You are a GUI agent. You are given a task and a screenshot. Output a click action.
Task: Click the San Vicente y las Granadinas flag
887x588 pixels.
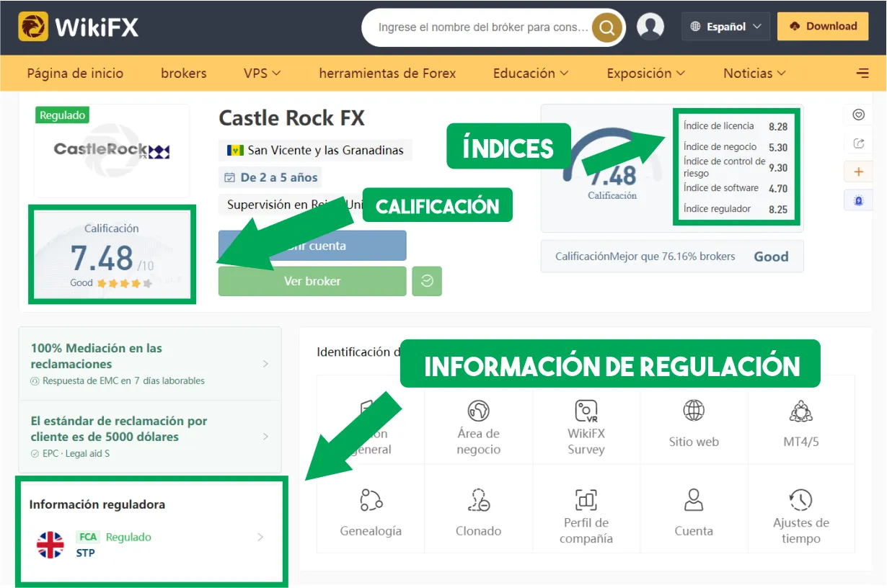pyautogui.click(x=234, y=150)
